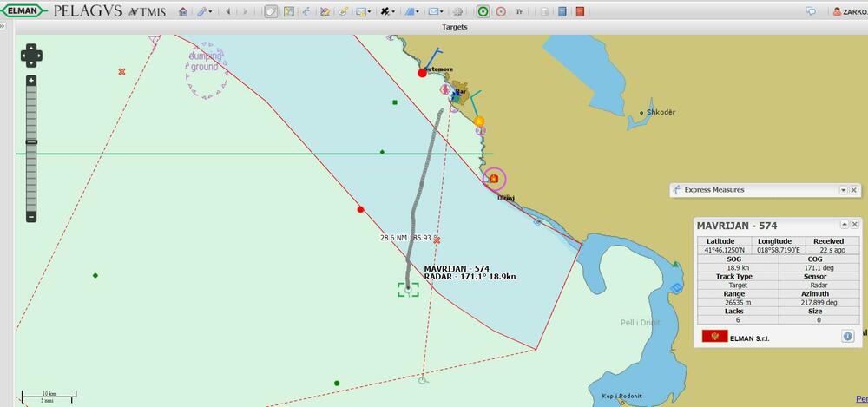Image resolution: width=868 pixels, height=407 pixels.
Task: Zoom in with the plus button
Action: (31, 81)
